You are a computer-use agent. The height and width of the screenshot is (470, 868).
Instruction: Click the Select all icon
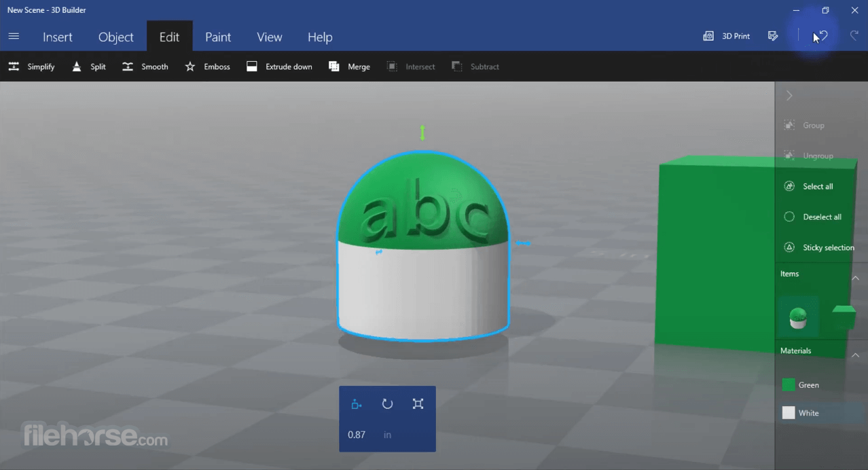click(789, 186)
